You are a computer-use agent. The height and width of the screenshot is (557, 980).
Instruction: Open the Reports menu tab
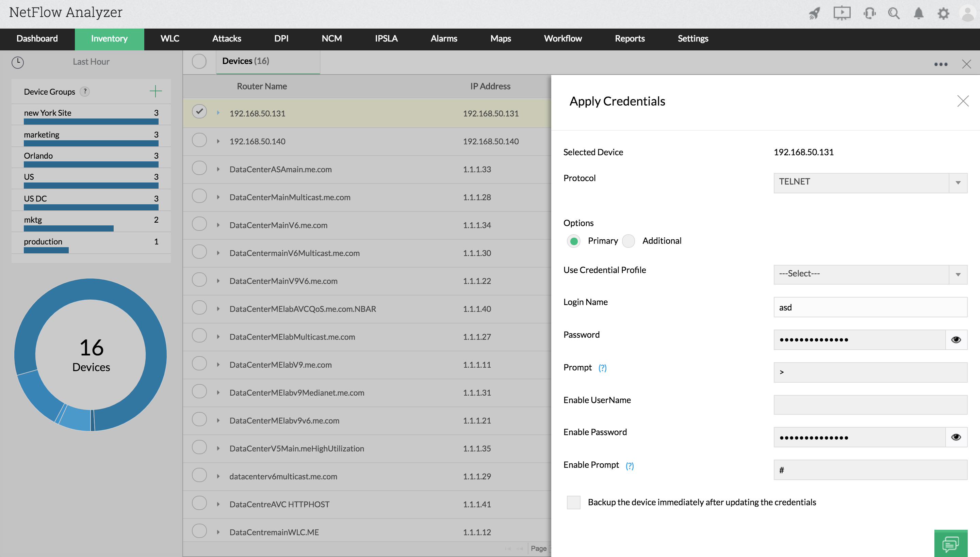(x=630, y=38)
